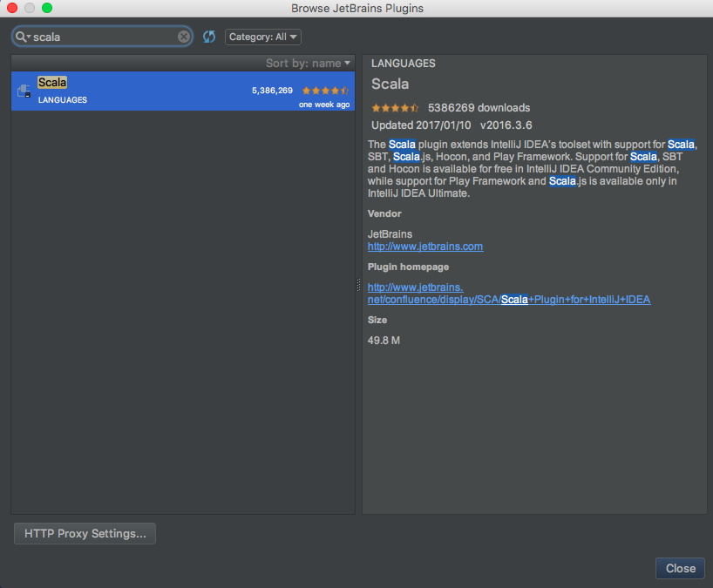This screenshot has height=588, width=713.
Task: Click the red close window button
Action: 12,8
